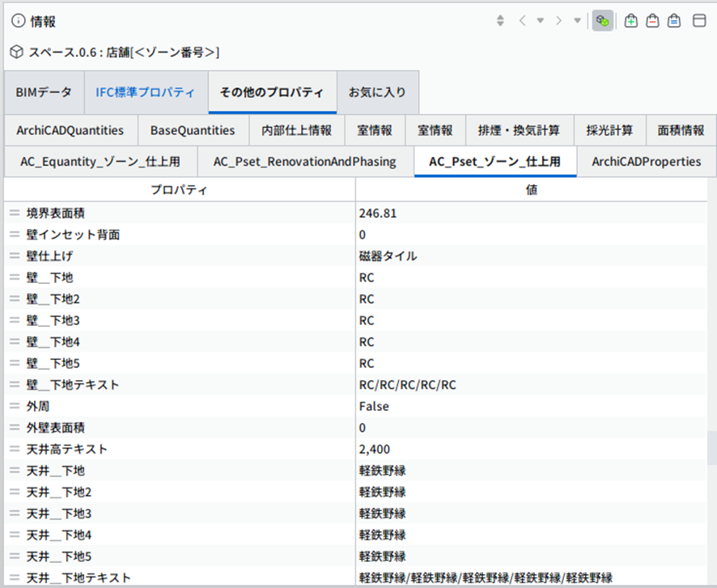Image resolution: width=717 pixels, height=588 pixels.
Task: Click the 外壁表面積 property name
Action: (55, 428)
